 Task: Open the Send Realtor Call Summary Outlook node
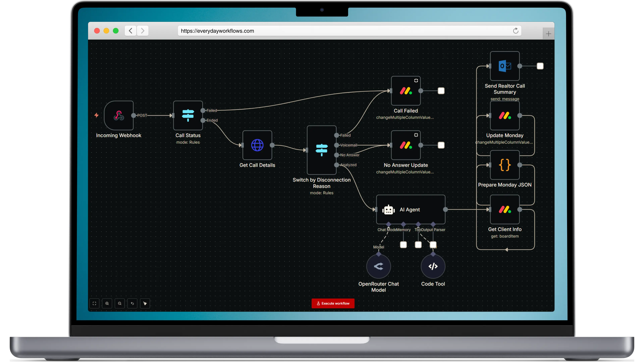pyautogui.click(x=505, y=66)
